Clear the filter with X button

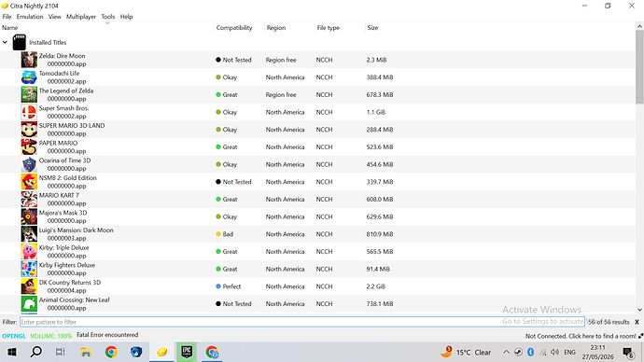click(637, 322)
